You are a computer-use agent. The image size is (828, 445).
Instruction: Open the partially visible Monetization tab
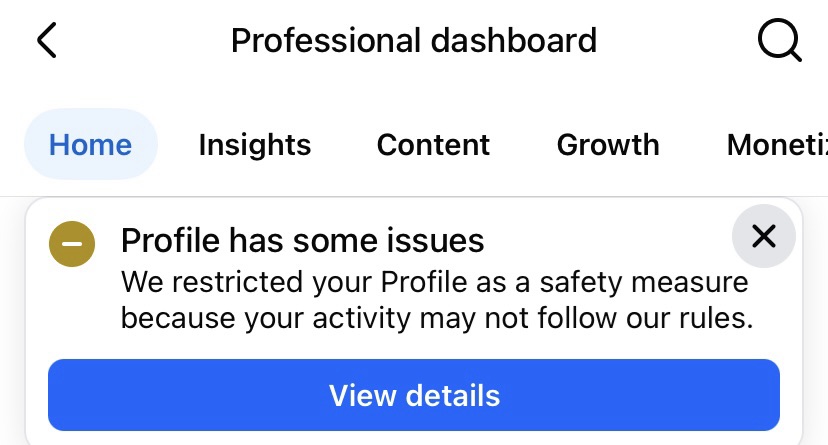pos(777,145)
